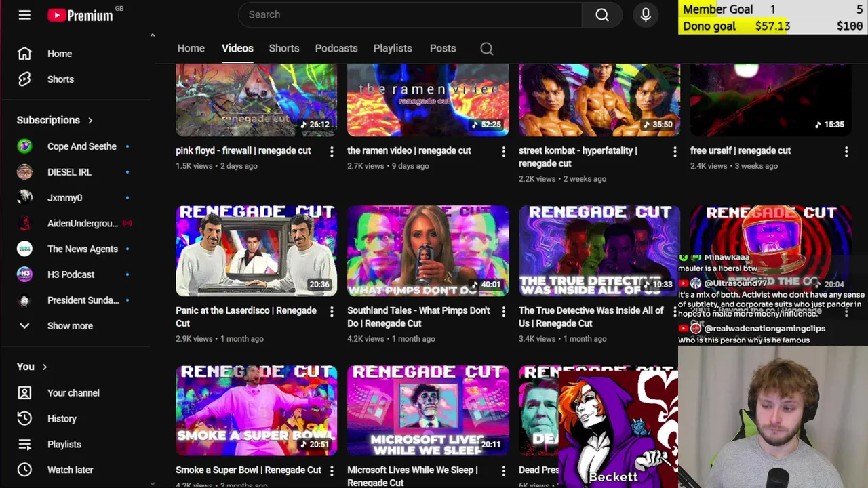Expand Subscriptions section chevron
The width and height of the screenshot is (868, 488).
(x=90, y=121)
